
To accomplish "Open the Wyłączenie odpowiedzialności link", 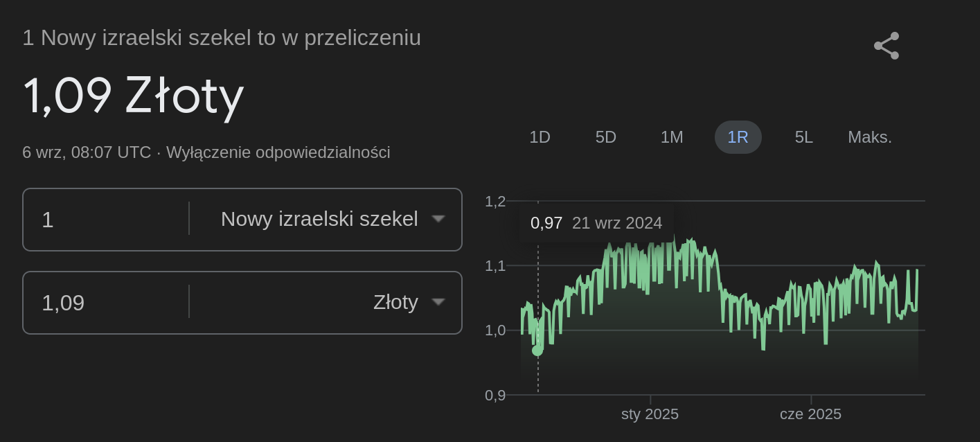I will 278,152.
